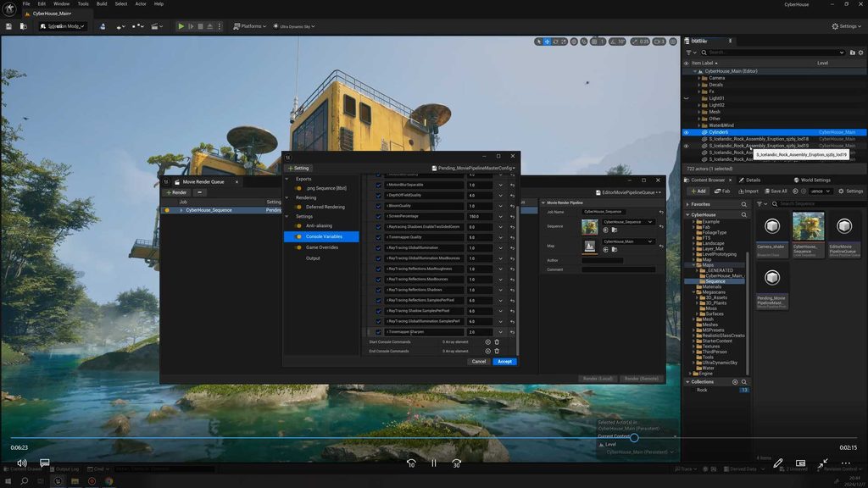Click the video progress slider handle

634,438
